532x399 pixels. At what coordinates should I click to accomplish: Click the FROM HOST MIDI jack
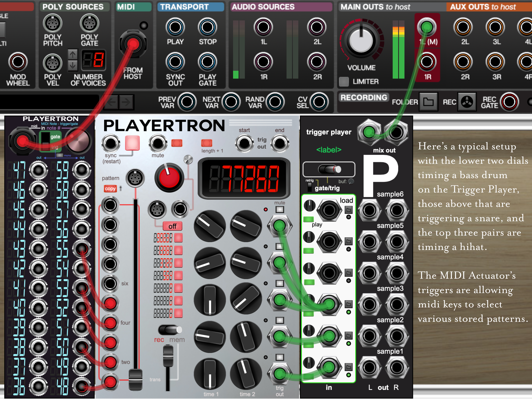pos(133,44)
